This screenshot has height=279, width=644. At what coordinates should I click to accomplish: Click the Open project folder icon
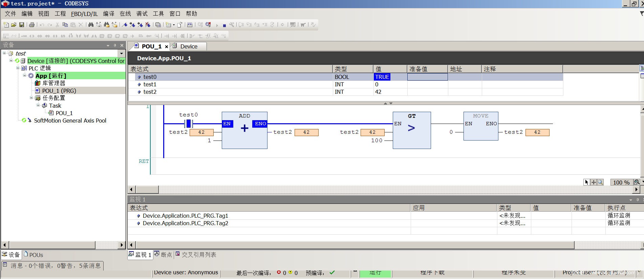click(x=14, y=25)
